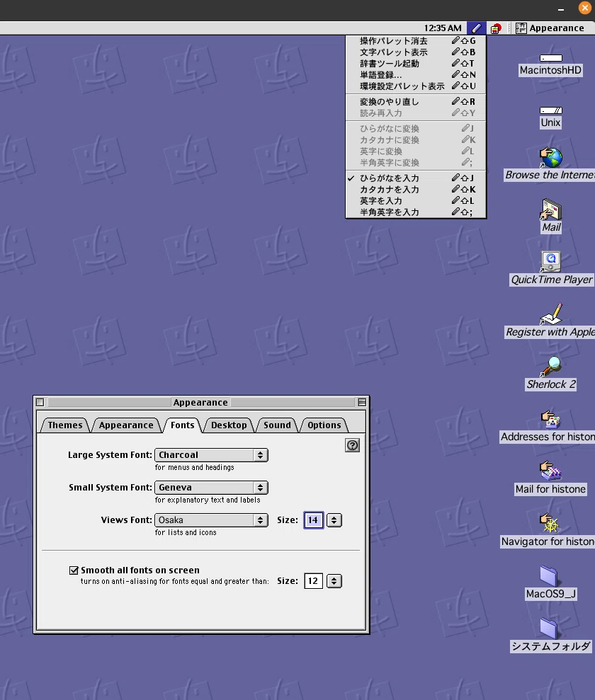Choose 環境設定パレット表示 menu item
The image size is (595, 700).
click(x=416, y=86)
